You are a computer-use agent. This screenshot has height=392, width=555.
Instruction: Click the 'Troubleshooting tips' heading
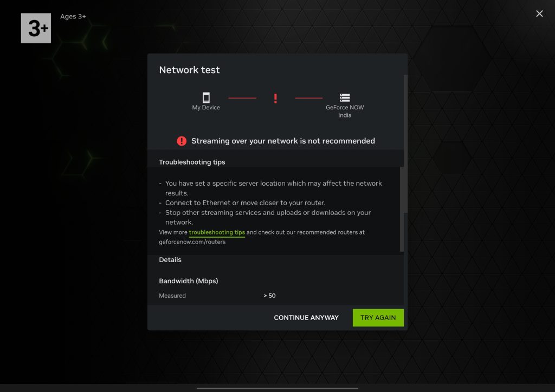point(192,162)
